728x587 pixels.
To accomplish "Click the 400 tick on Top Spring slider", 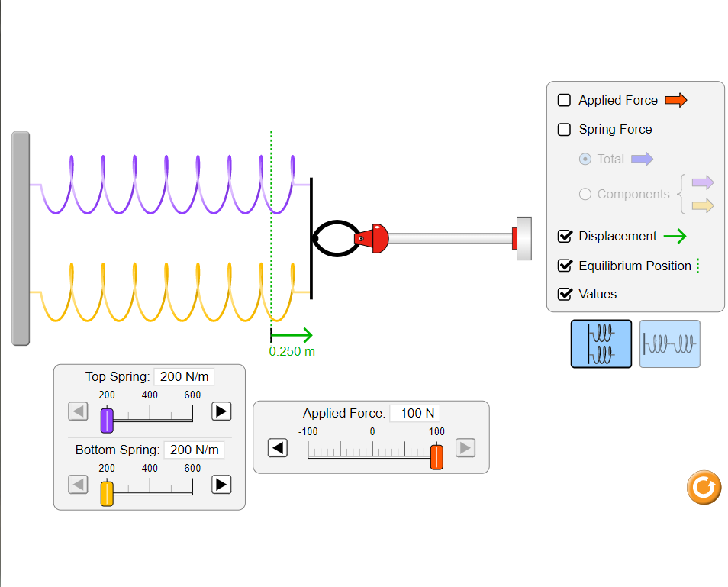I will click(150, 412).
